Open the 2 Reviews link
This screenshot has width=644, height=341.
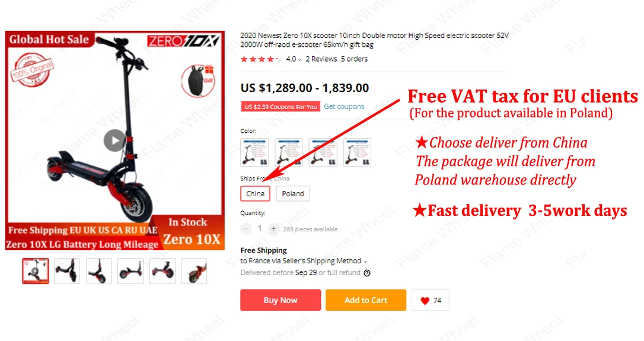click(x=321, y=59)
